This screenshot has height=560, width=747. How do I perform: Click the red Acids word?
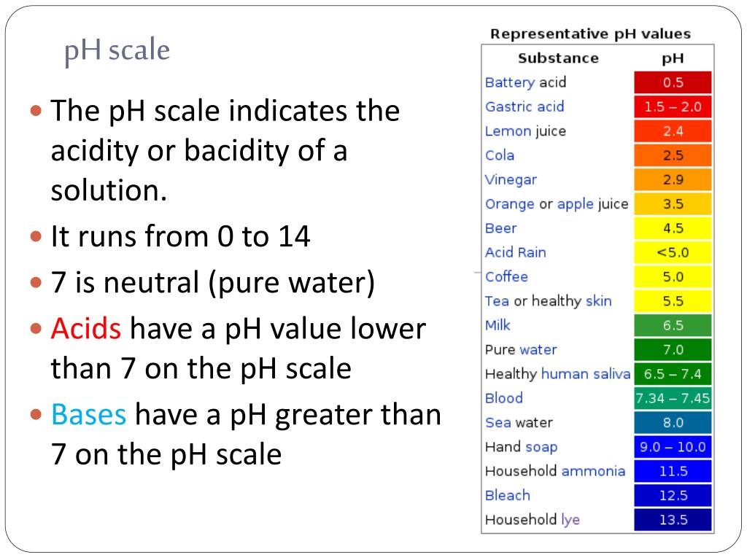[86, 329]
